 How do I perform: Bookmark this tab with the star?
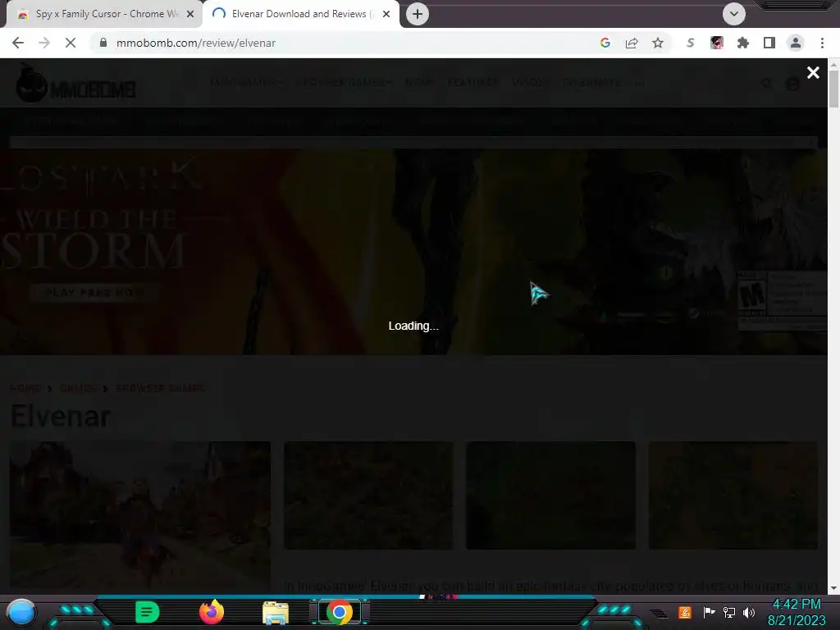click(658, 43)
